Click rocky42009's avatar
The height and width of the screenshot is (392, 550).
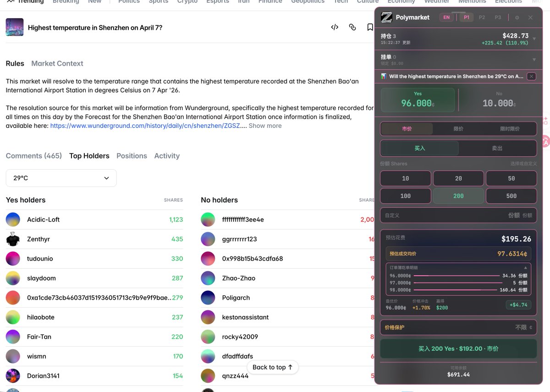(x=208, y=337)
